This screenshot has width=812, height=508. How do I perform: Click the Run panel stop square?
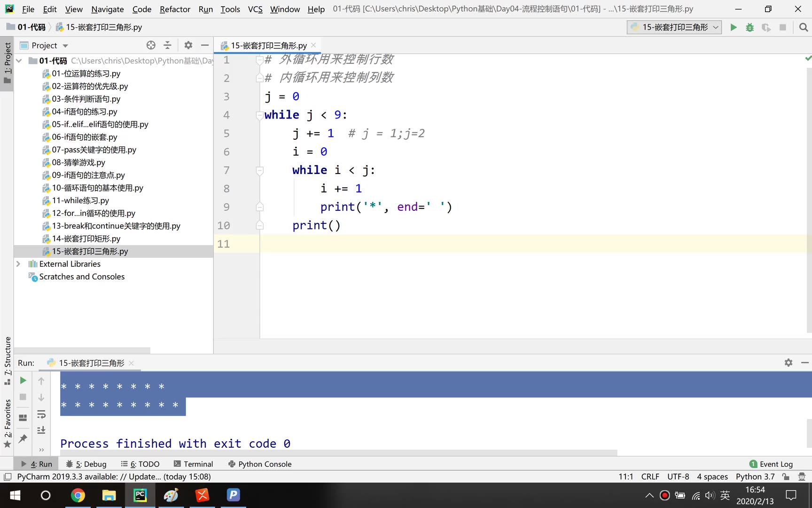[x=23, y=397]
